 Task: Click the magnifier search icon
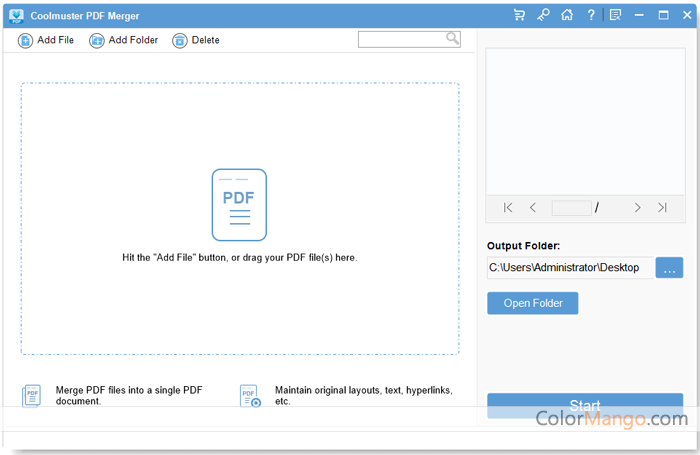coord(452,39)
